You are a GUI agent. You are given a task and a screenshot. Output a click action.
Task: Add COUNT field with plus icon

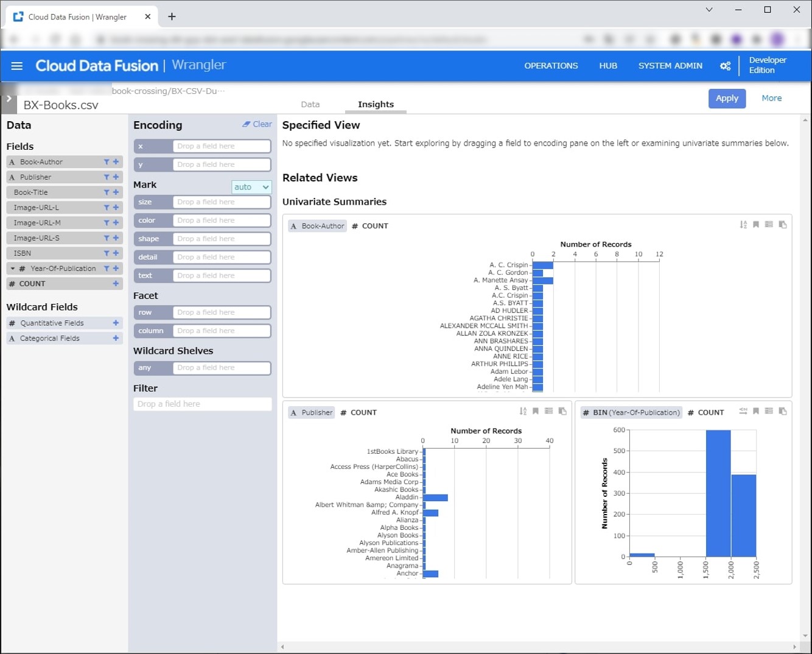pyautogui.click(x=116, y=284)
